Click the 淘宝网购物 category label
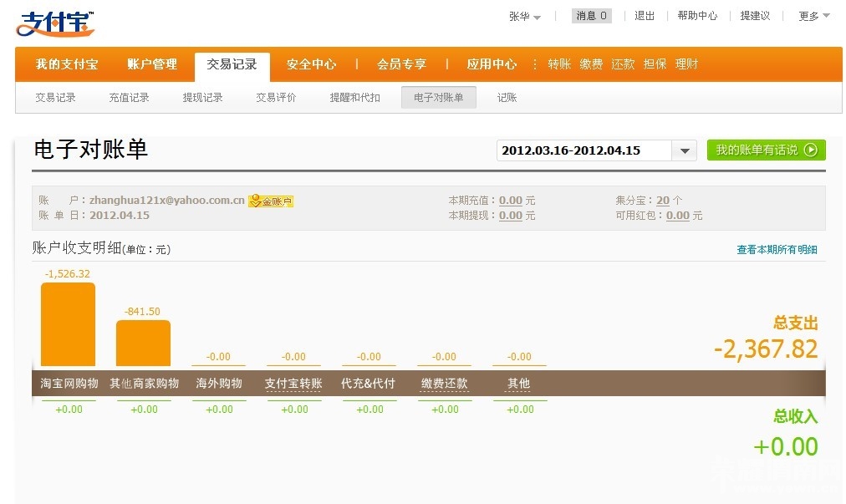 [x=69, y=384]
